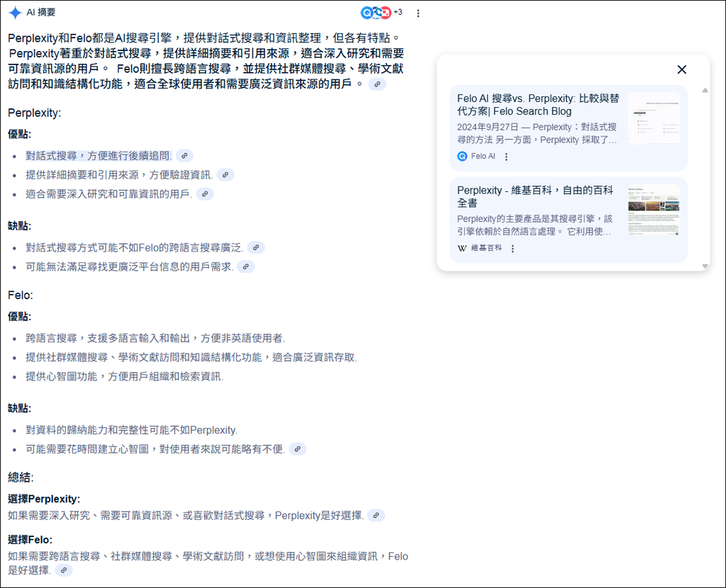
Task: Open three-dot menu on the Felo AI card
Action: pos(506,157)
